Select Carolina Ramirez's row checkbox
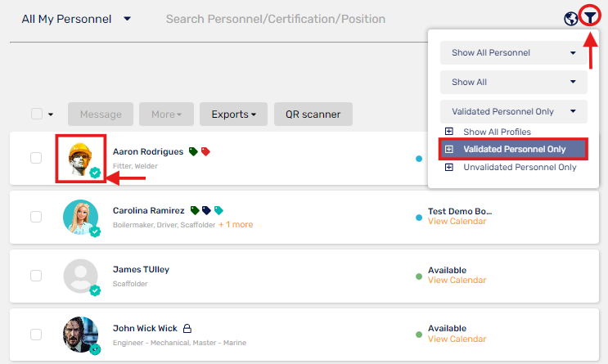608x364 pixels. 36,217
